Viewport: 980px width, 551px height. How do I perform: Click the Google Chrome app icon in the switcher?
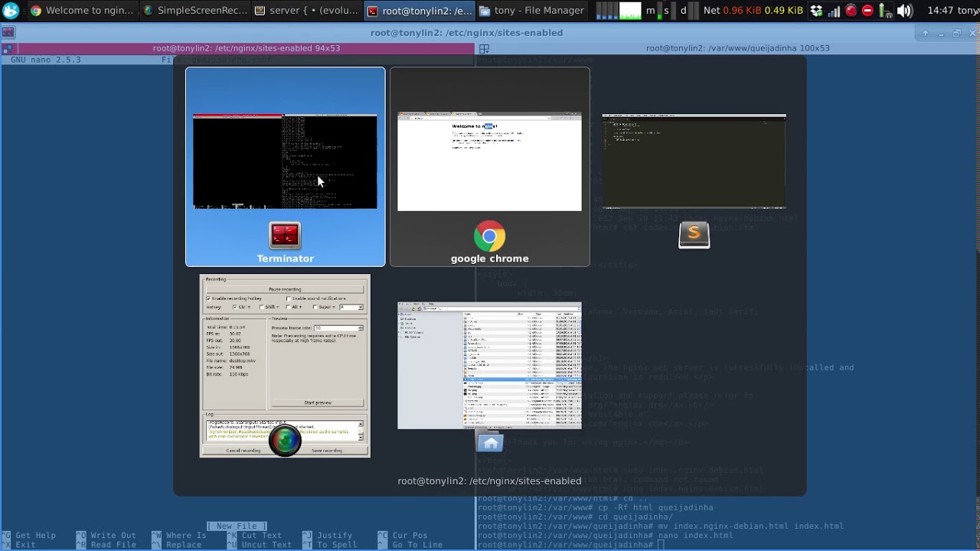click(490, 236)
